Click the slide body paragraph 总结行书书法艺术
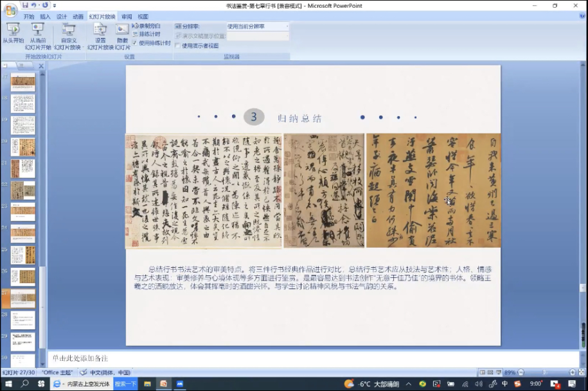588x391 pixels. (x=313, y=277)
